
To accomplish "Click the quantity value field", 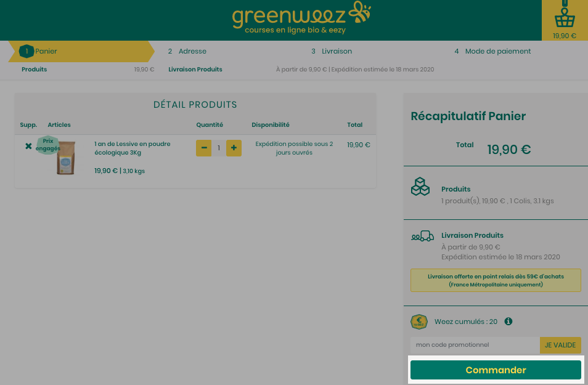I will click(219, 148).
